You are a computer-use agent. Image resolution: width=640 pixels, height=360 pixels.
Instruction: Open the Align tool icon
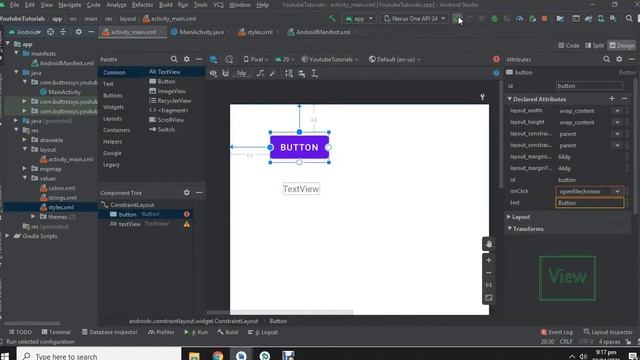tap(302, 73)
